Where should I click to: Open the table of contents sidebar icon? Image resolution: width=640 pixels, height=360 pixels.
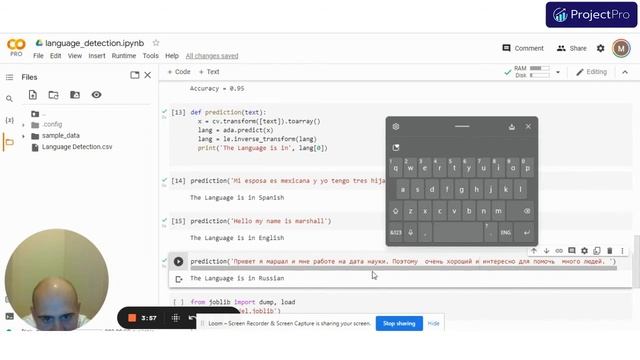coord(9,77)
